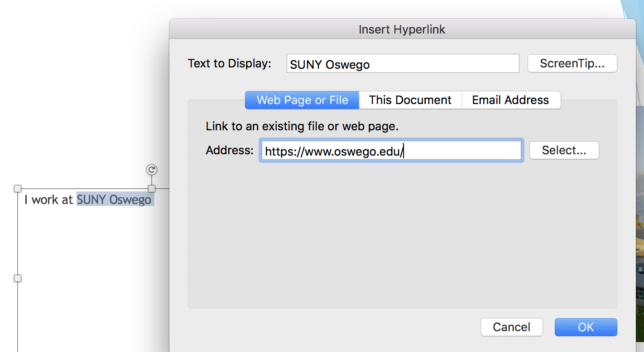
Task: Select the Email Address tab
Action: point(511,100)
